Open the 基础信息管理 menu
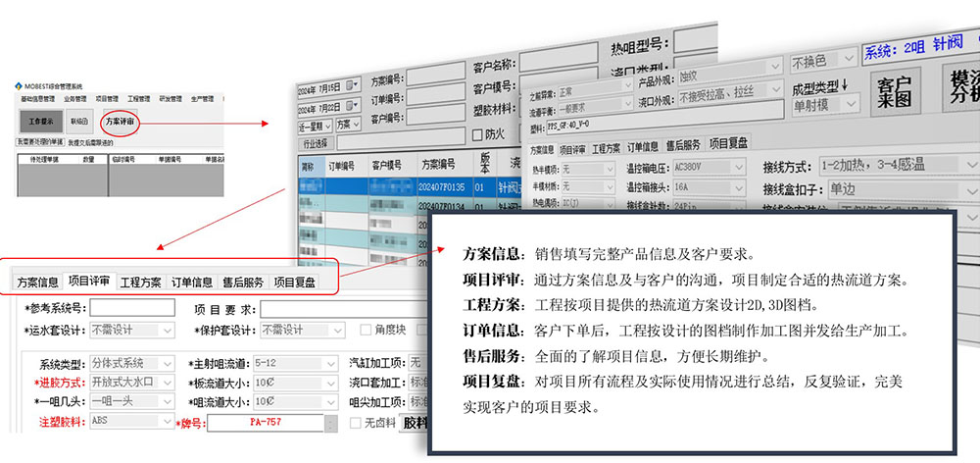 39,99
